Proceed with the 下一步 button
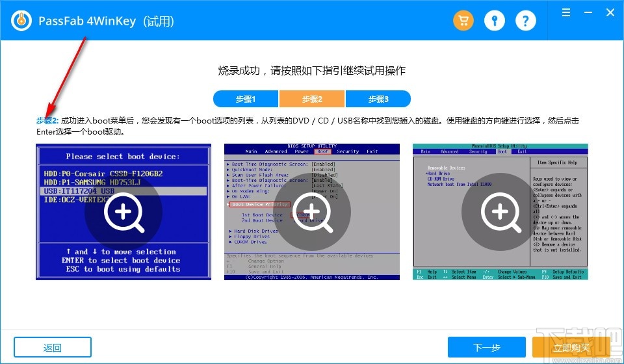The width and height of the screenshot is (624, 364). [486, 347]
